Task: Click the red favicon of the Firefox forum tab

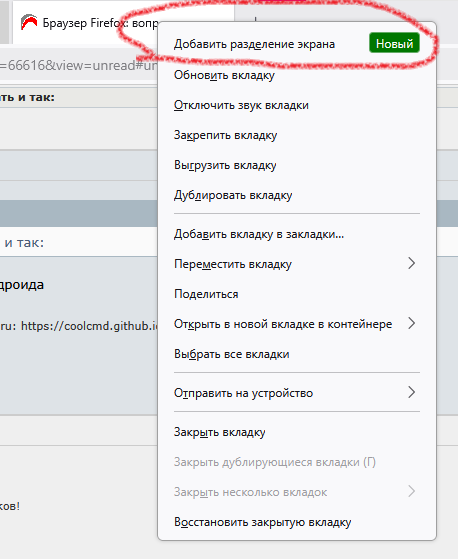Action: coord(29,22)
